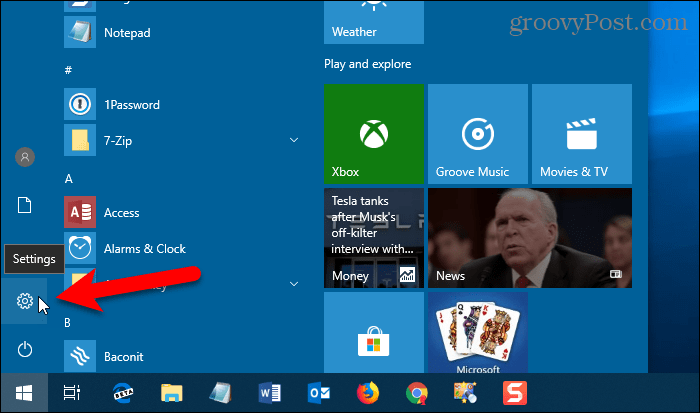Expand the folder chevron below Alarms & Clock
Image resolution: width=700 pixels, height=413 pixels.
tap(294, 284)
